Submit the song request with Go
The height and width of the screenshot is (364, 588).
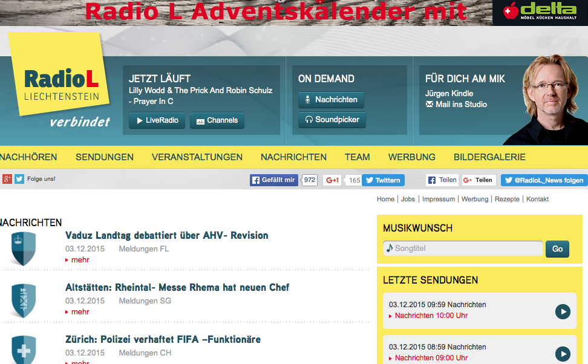pyautogui.click(x=557, y=249)
